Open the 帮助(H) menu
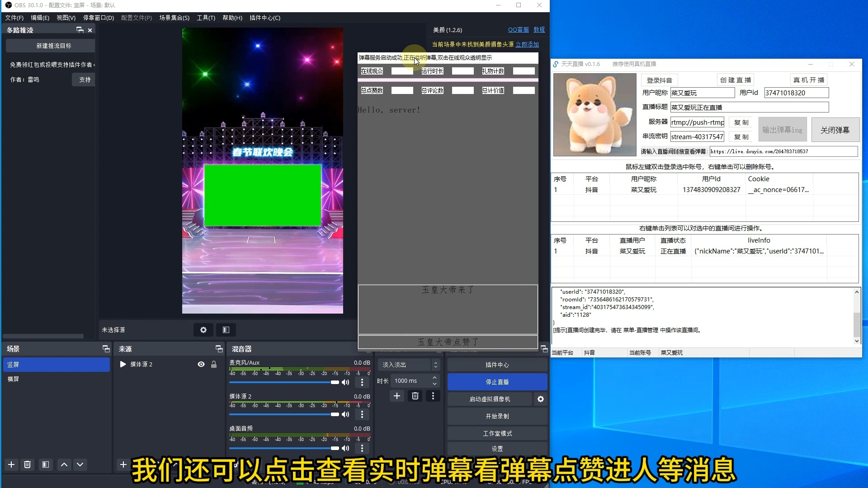The image size is (868, 488). 232,18
